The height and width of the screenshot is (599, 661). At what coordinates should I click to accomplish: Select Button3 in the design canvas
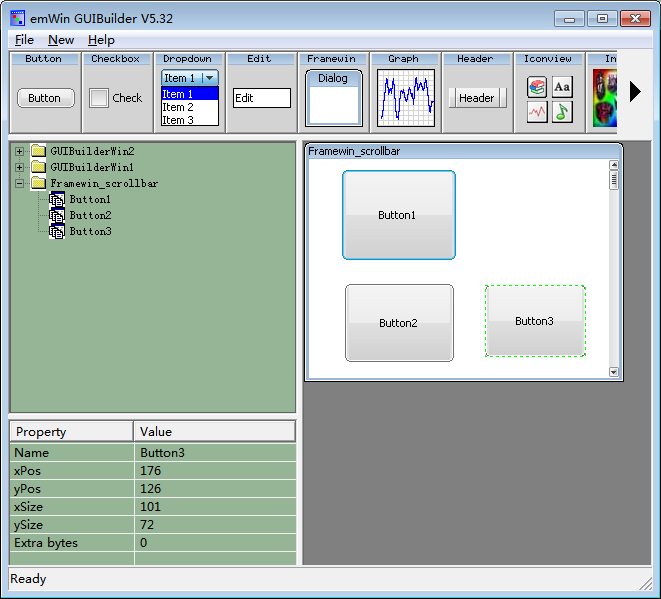click(x=535, y=321)
